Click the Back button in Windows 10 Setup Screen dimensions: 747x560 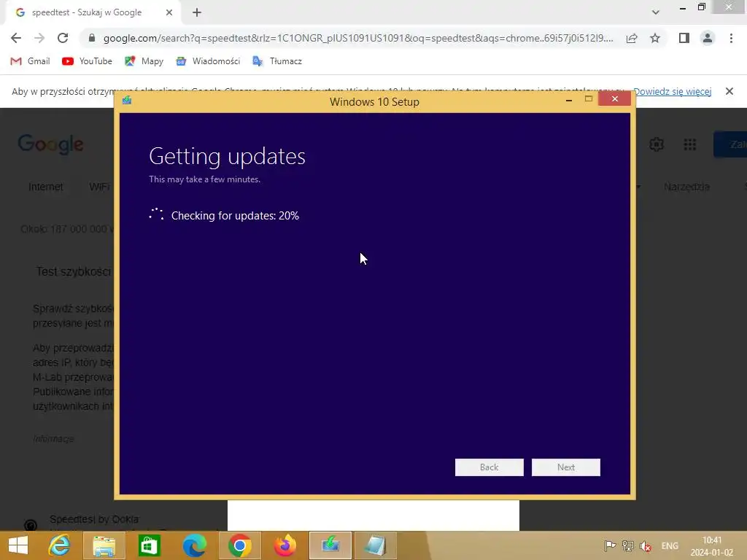pyautogui.click(x=489, y=467)
